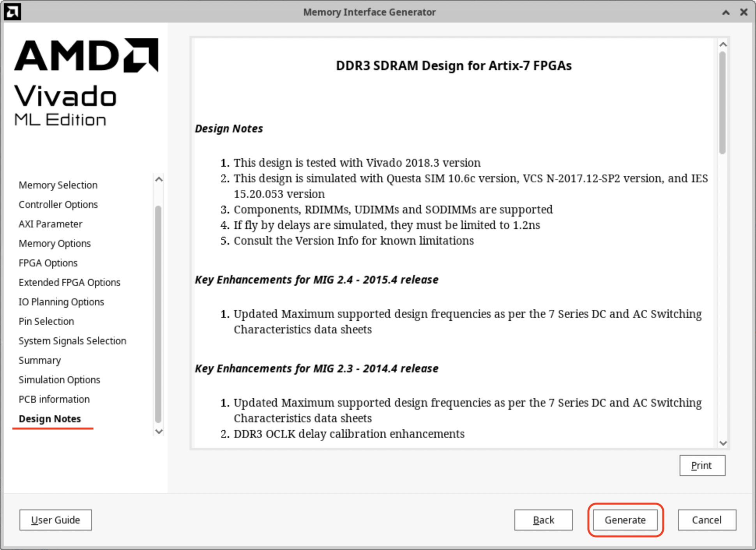
Task: Jump to Pin Selection page
Action: click(46, 321)
